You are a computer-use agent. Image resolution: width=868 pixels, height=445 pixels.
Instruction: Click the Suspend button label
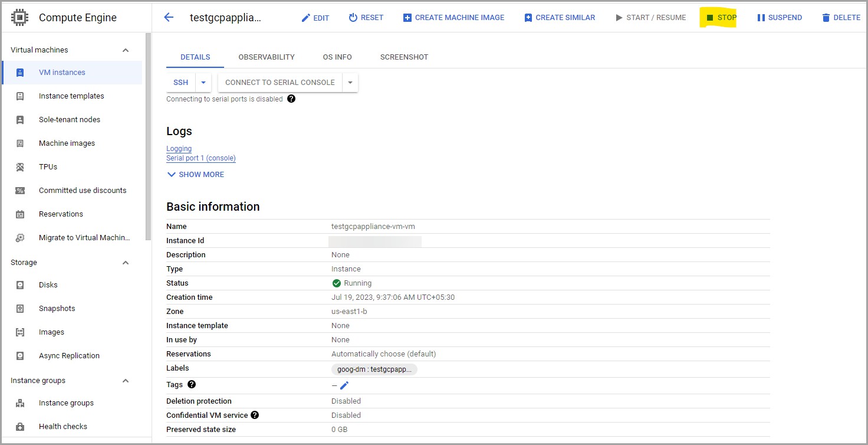pyautogui.click(x=785, y=18)
